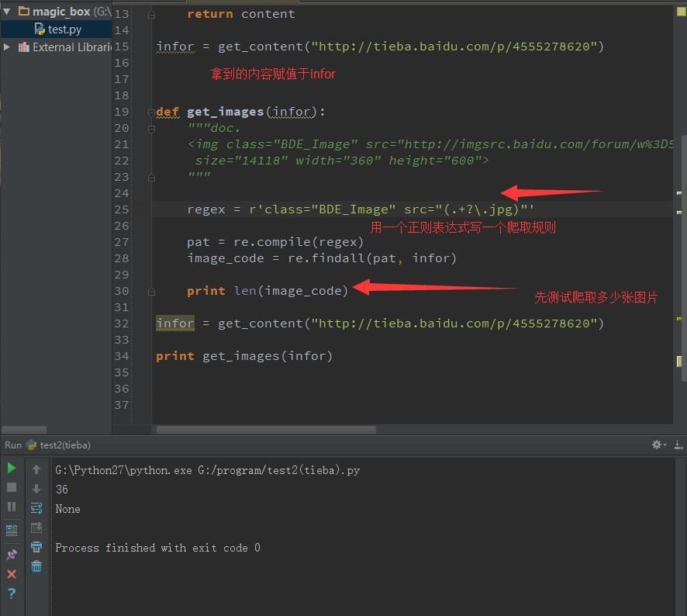Viewport: 687px width, 616px height.
Task: Click the yellow inspection status indicator
Action: [682, 12]
